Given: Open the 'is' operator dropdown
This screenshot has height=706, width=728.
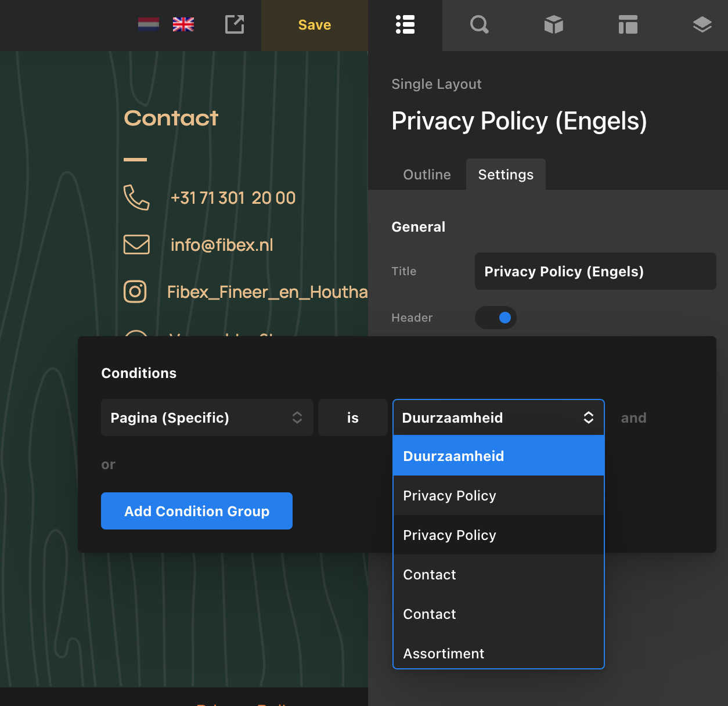Looking at the screenshot, I should pos(352,417).
